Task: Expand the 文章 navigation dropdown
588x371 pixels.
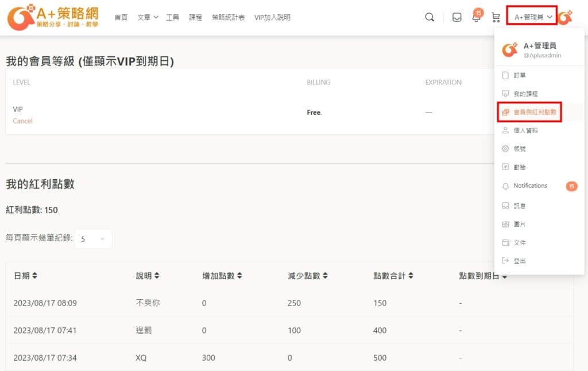Action: [x=148, y=17]
